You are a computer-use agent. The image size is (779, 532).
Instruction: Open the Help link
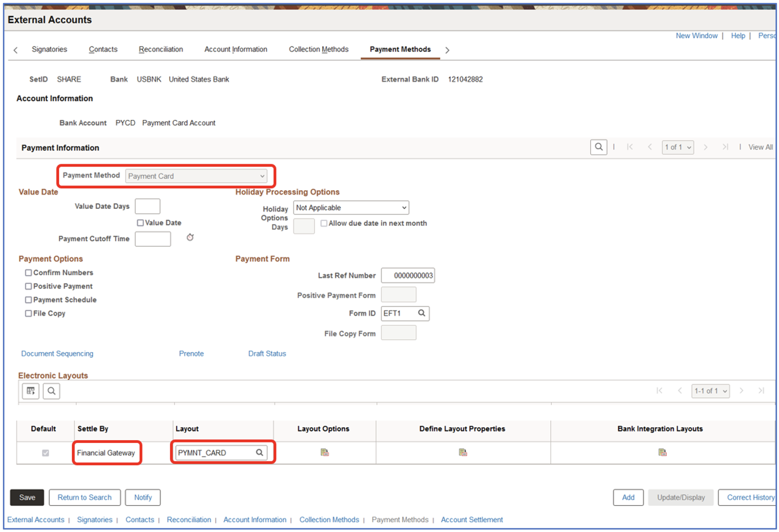coord(738,35)
